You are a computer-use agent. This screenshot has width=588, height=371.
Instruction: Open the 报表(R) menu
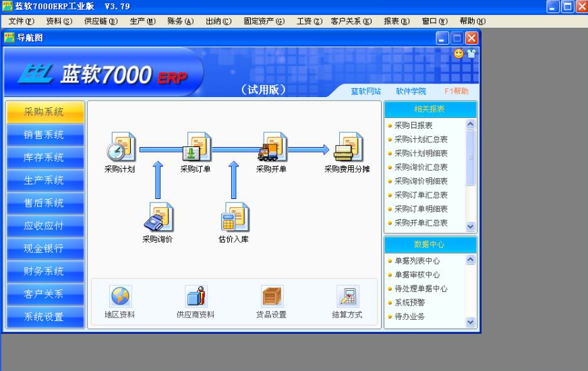396,22
